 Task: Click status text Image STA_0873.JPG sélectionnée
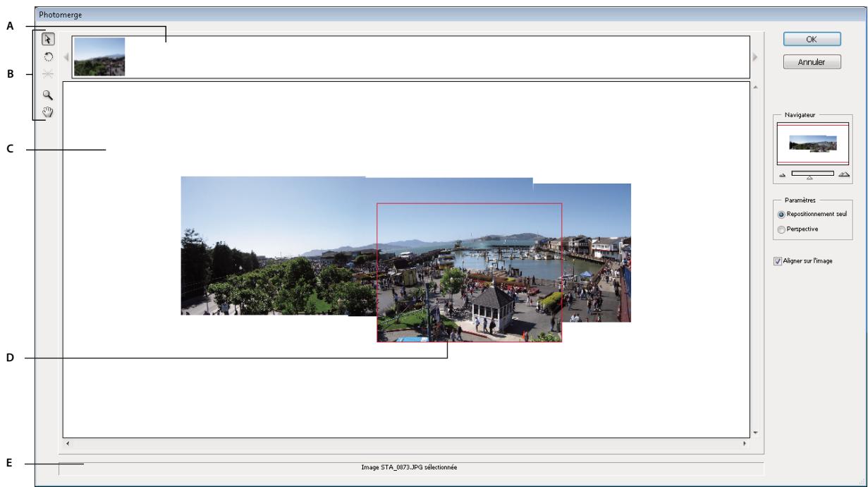410,467
